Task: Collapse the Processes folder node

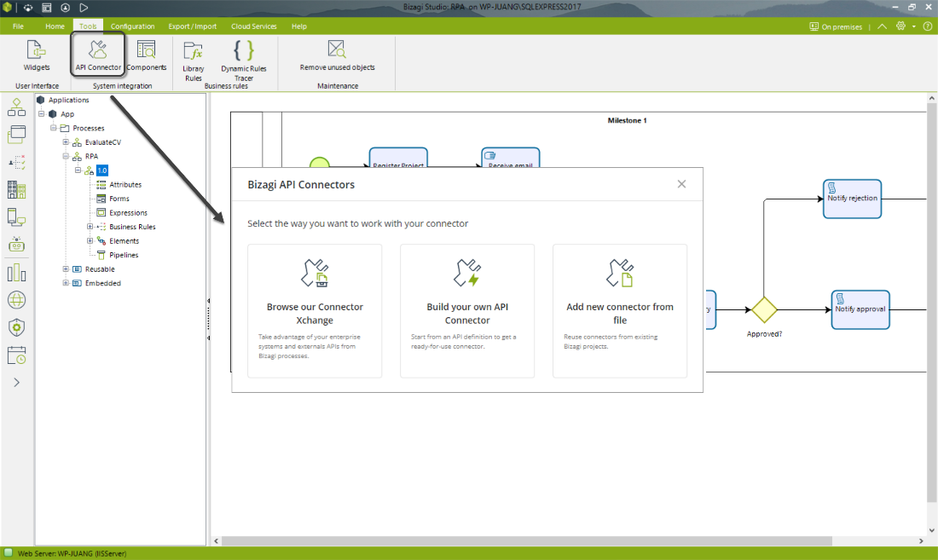Action: point(53,128)
